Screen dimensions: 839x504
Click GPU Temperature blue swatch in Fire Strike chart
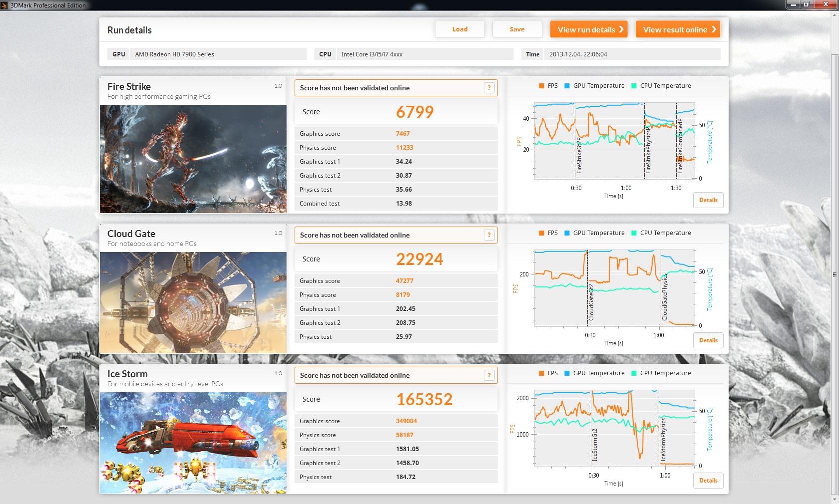(567, 86)
